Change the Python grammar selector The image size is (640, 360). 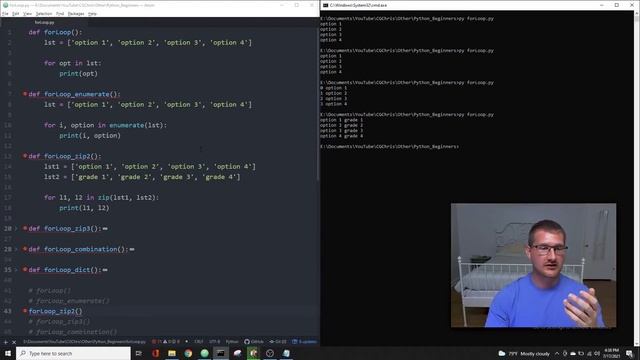pyautogui.click(x=232, y=342)
